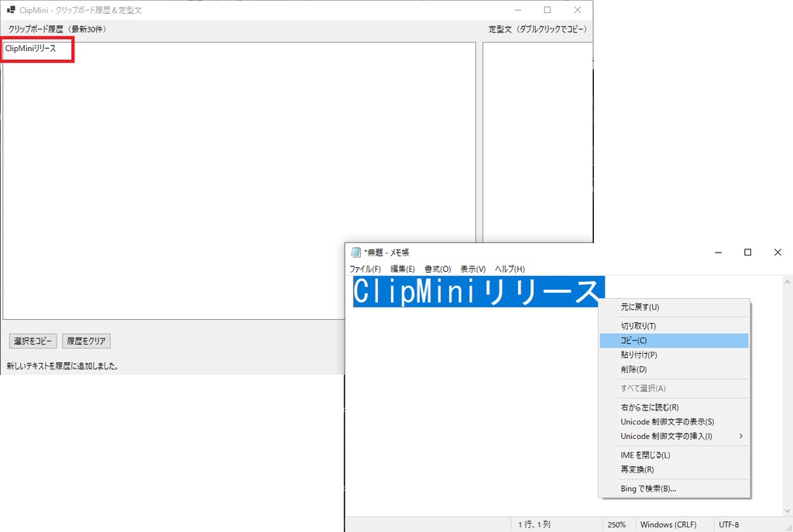Click the 選択をコピー button

(x=32, y=341)
